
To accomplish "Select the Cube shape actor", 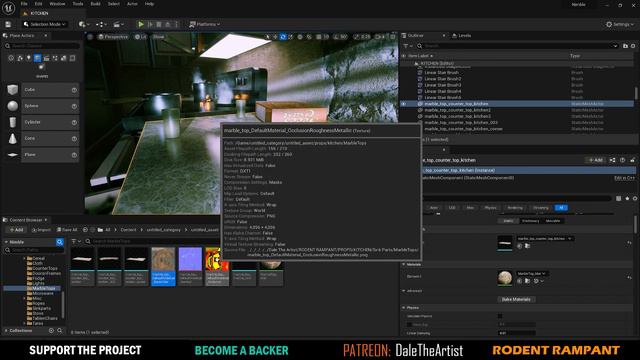I will pos(42,90).
